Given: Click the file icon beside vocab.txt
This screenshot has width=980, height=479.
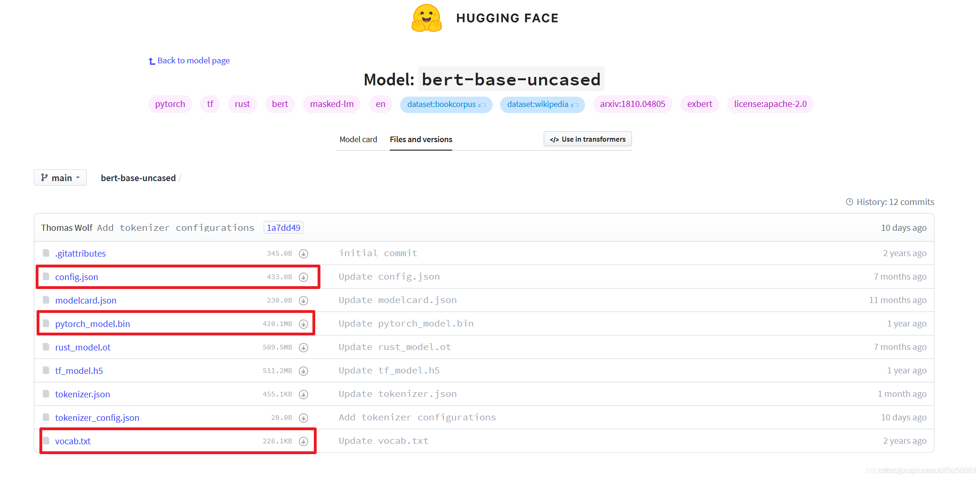Looking at the screenshot, I should tap(46, 441).
